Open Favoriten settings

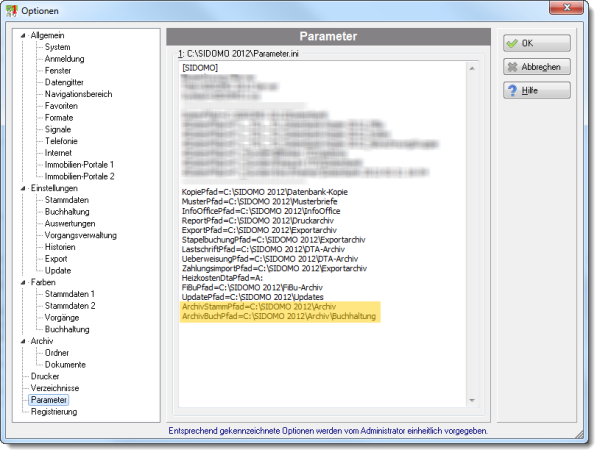pyautogui.click(x=61, y=106)
